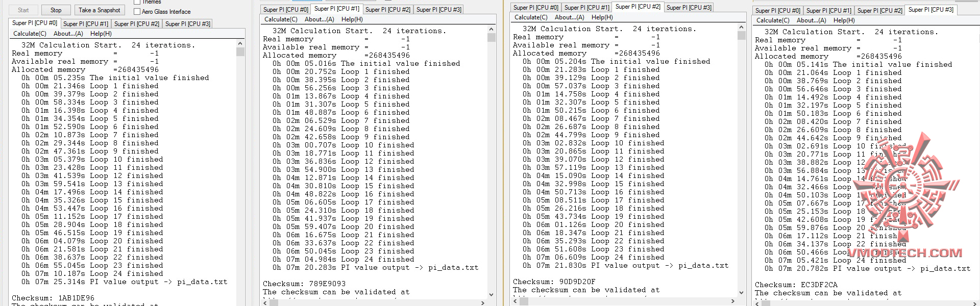Image resolution: width=980 pixels, height=306 pixels.
Task: Click '0h 00m 05.204s The initial value finished'
Action: (x=617, y=62)
